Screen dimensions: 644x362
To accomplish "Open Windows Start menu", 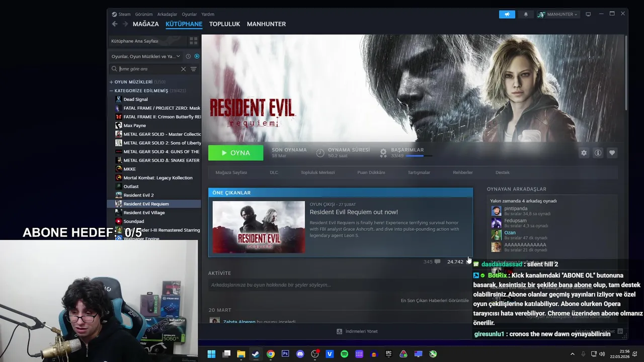I will pyautogui.click(x=211, y=354).
